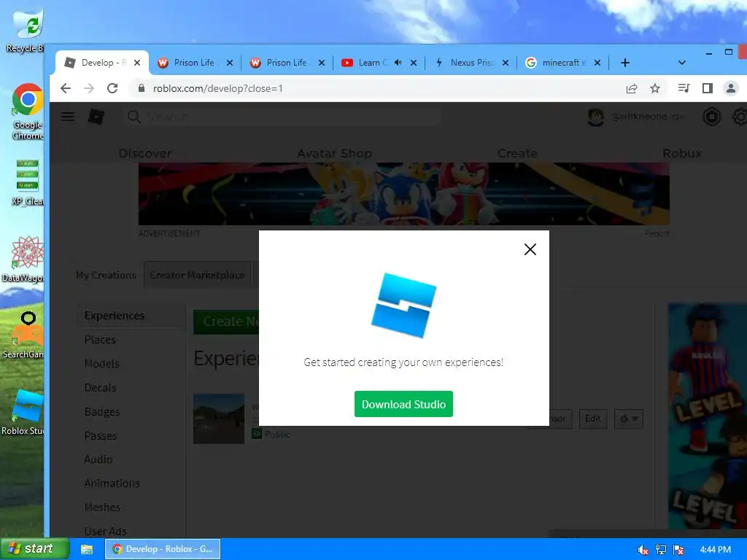Close the Learn YouTube tab

coord(414,63)
